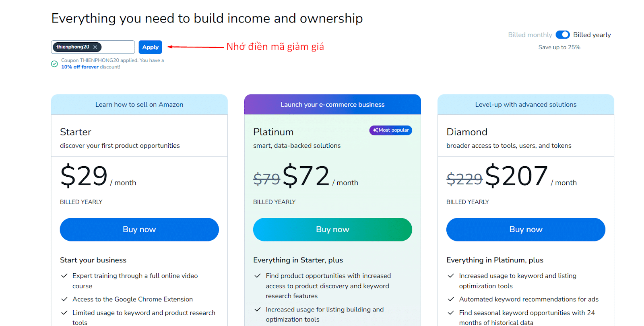Buy the Platinum plan
Screen dimensions: 644x326
point(332,229)
